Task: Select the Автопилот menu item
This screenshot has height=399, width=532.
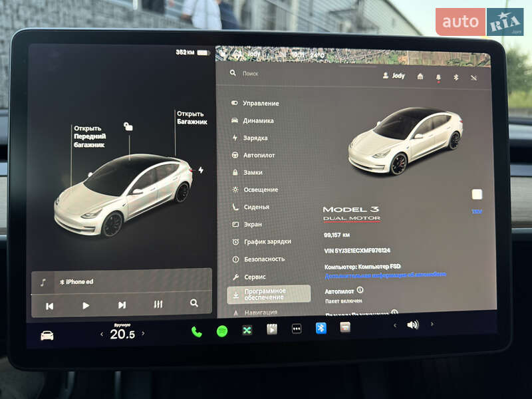Action: click(x=259, y=155)
